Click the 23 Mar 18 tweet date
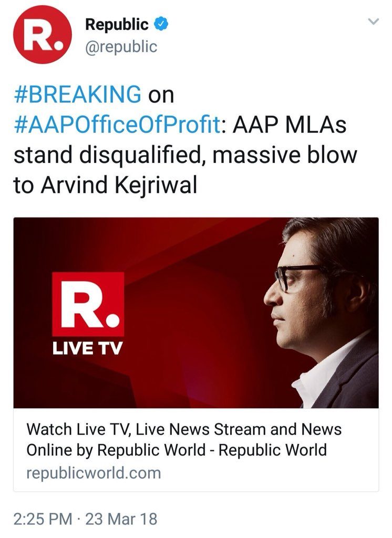The width and height of the screenshot is (392, 538). point(121,519)
